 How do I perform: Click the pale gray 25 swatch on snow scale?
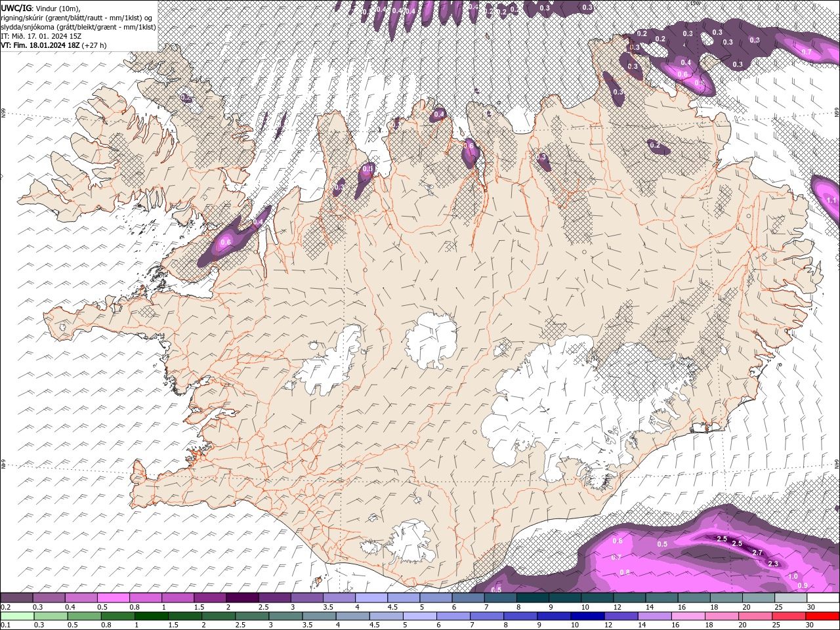[x=790, y=598]
